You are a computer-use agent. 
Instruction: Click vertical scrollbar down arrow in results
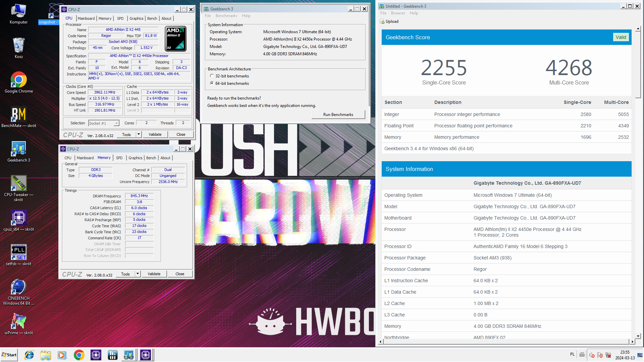[638, 336]
